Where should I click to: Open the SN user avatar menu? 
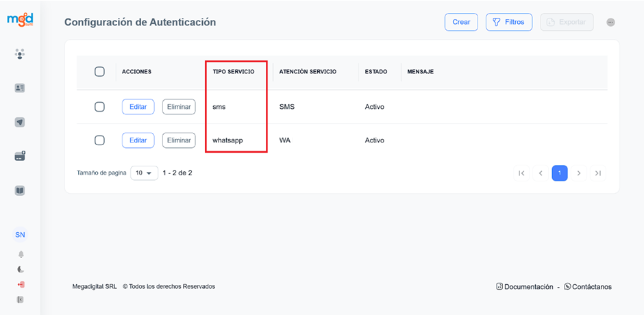pos(21,235)
